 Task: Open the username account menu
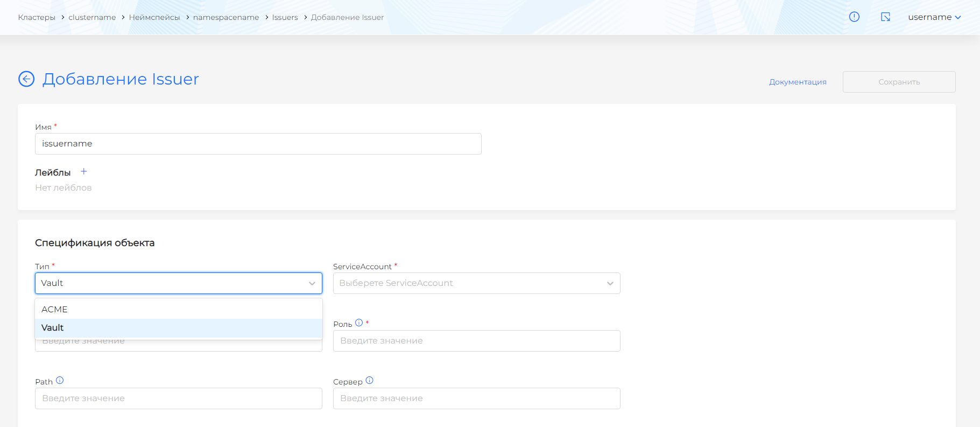(x=934, y=17)
